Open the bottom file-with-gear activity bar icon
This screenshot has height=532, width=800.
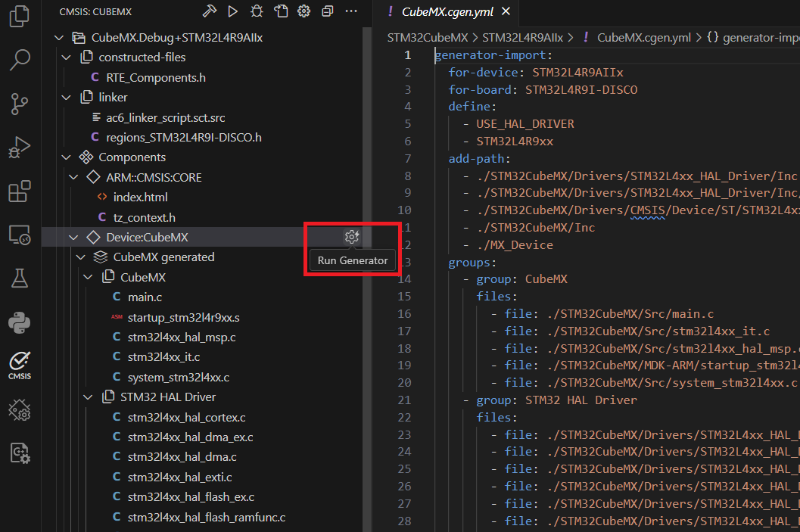tap(20, 453)
